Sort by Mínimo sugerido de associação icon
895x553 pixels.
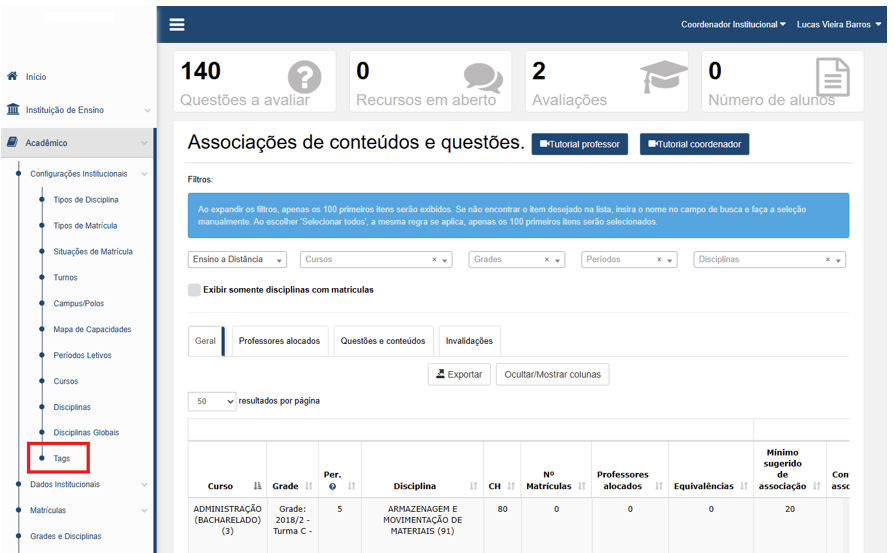click(816, 486)
